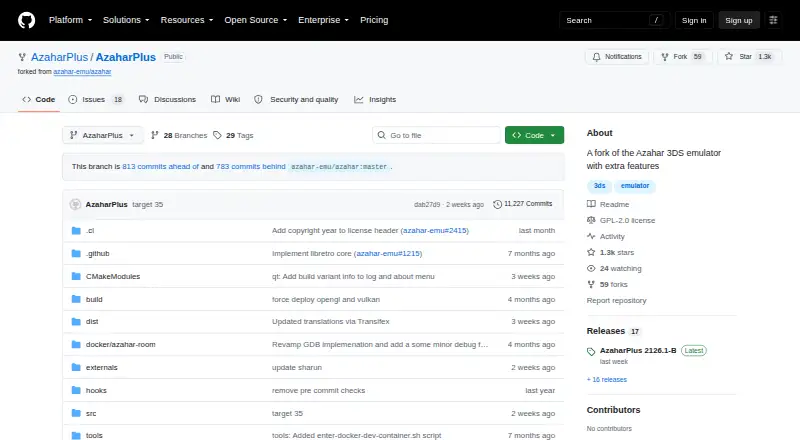Image resolution: width=800 pixels, height=440 pixels.
Task: Click the 'Updated translations via Transifex' commit message
Action: coord(331,322)
